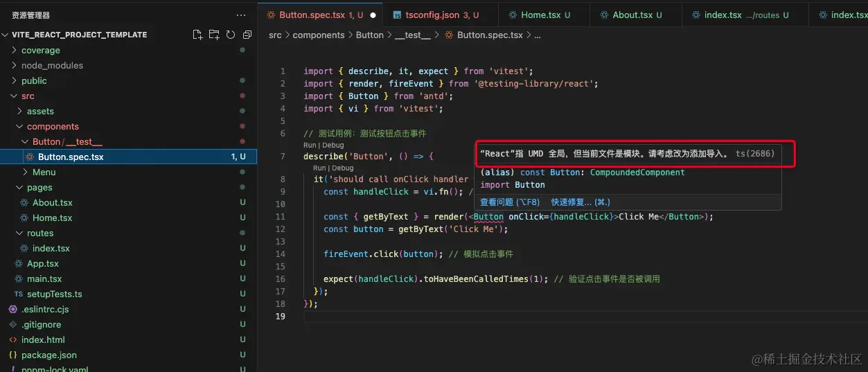Click the braces icon beside package.json
The height and width of the screenshot is (372, 868).
[x=13, y=355]
